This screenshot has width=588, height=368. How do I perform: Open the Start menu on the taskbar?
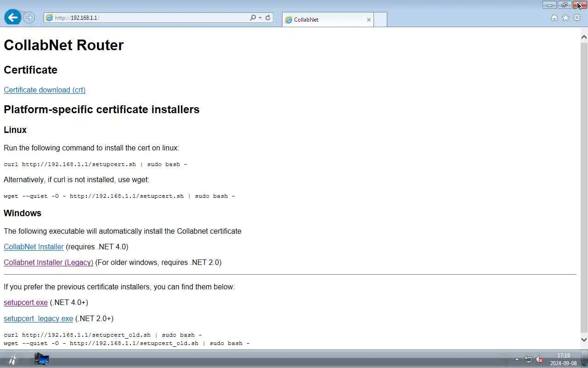tap(12, 360)
